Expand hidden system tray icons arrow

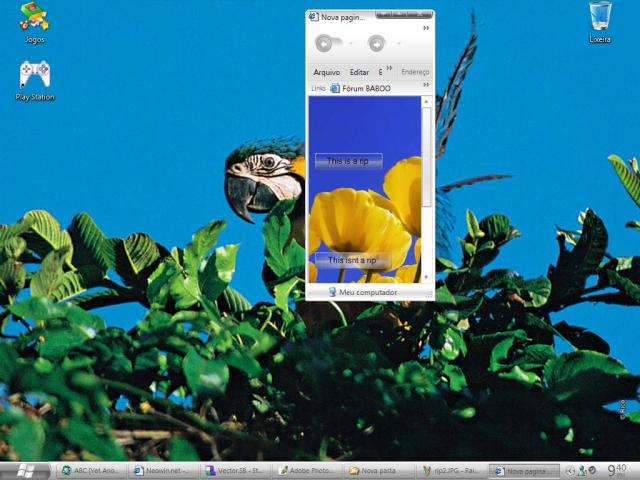570,471
